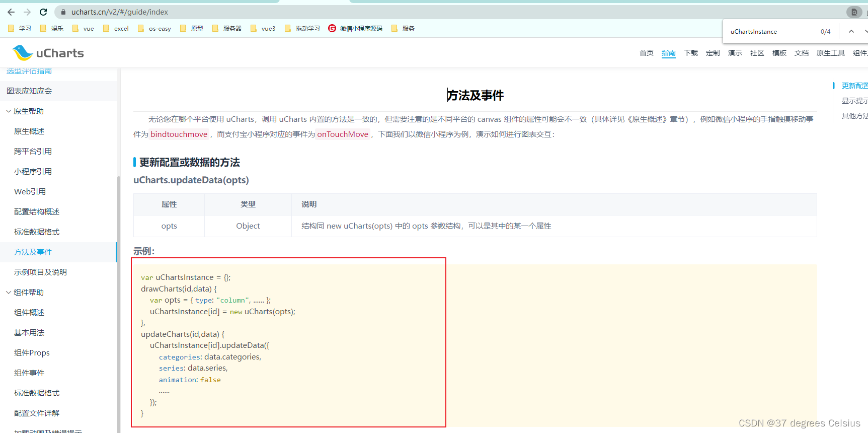Click the bindtouchmove code text
This screenshot has height=433, width=868.
(179, 134)
